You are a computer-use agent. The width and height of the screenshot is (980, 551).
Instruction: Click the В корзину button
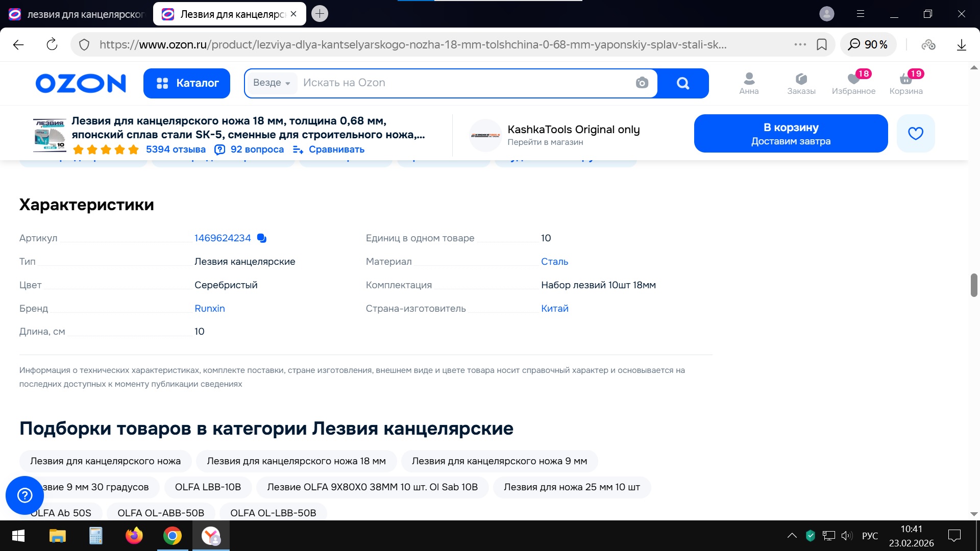tap(791, 133)
